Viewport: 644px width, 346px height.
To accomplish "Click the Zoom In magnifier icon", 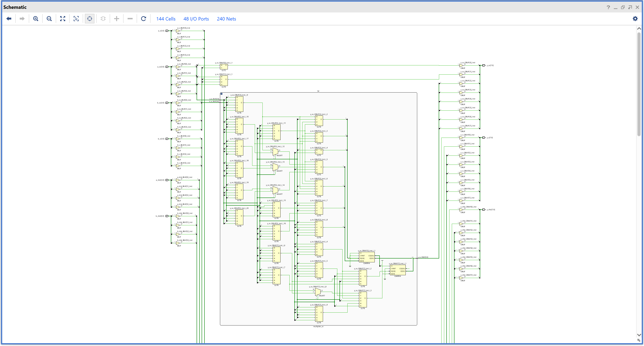I will [36, 19].
